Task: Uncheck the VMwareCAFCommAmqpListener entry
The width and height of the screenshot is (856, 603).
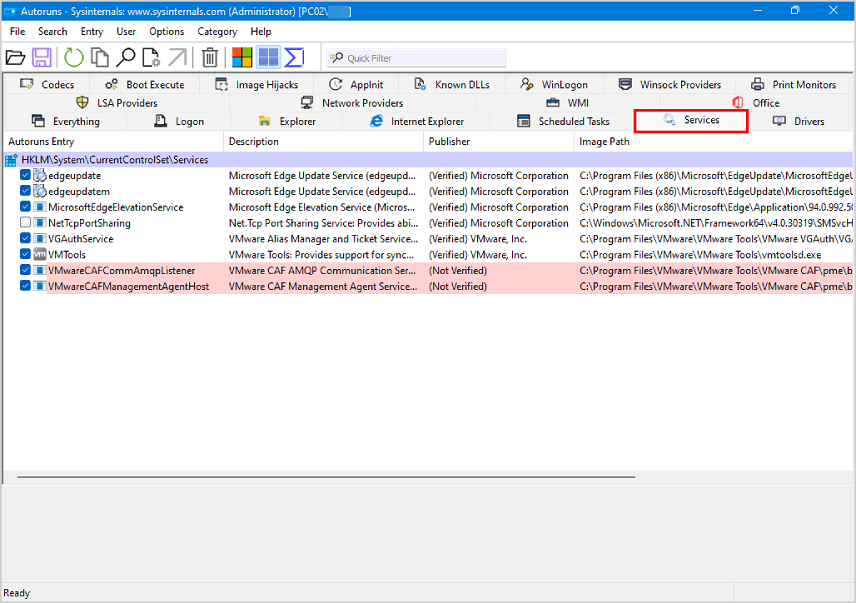Action: [x=26, y=271]
